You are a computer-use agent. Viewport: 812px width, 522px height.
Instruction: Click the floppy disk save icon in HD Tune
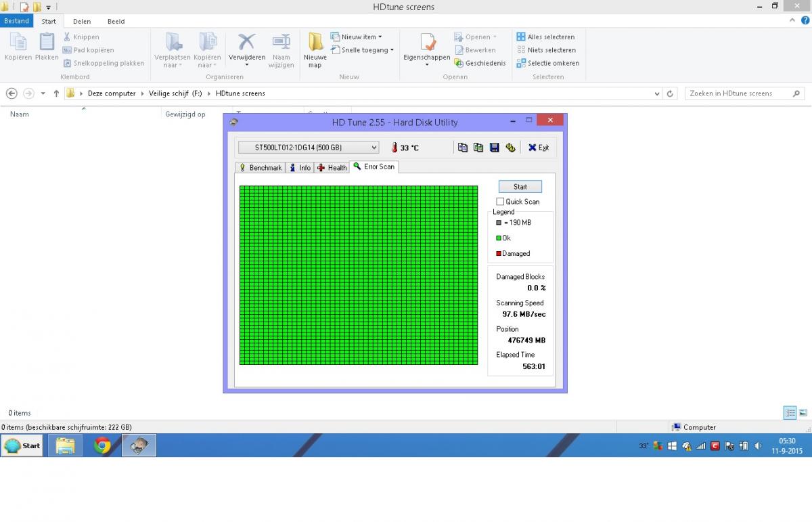point(494,148)
